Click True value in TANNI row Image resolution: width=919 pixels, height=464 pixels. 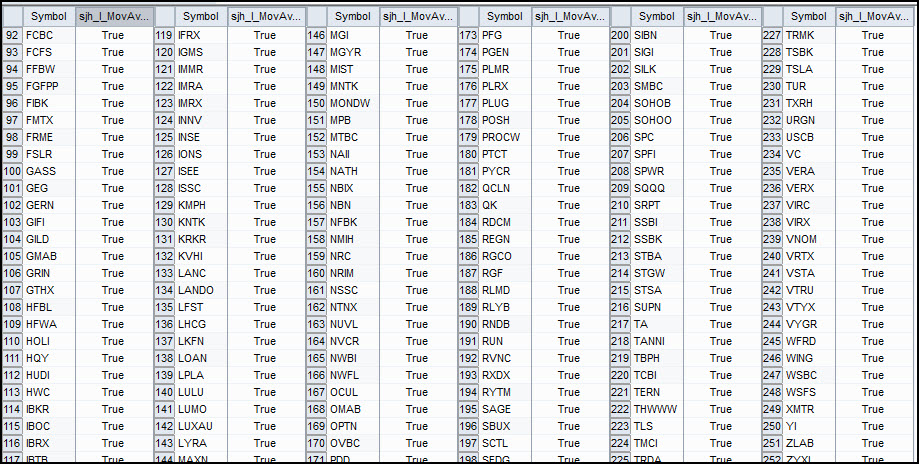721,341
